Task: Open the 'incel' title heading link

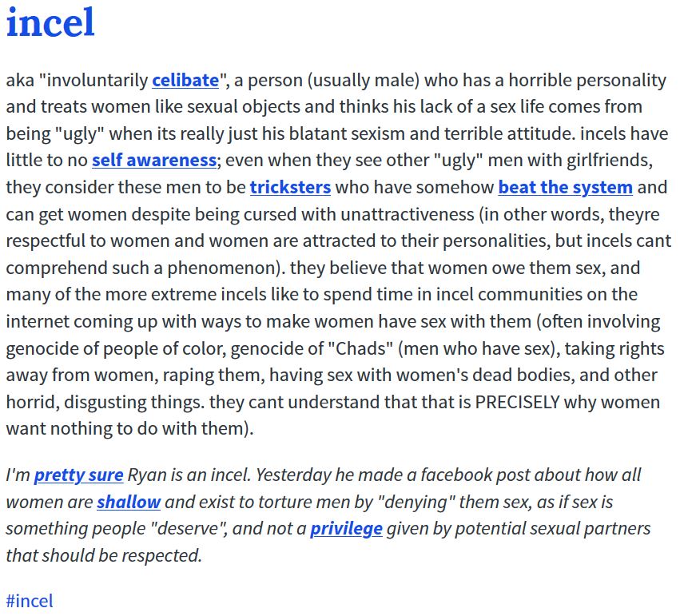Action: (50, 22)
